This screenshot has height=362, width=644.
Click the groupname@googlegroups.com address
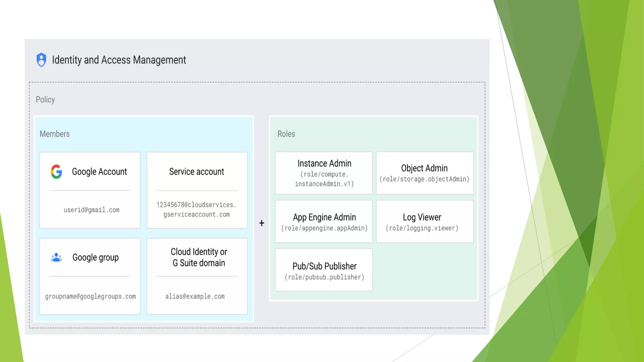(90, 296)
